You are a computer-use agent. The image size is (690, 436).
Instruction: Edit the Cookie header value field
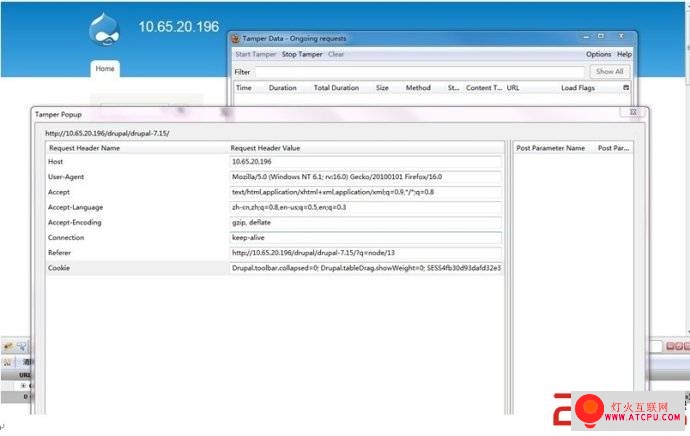[x=365, y=268]
